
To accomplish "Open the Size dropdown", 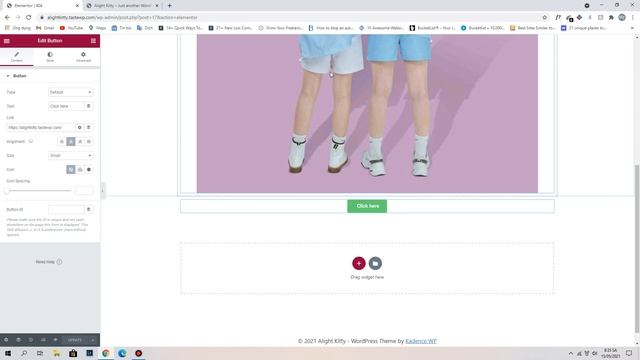I will (71, 156).
